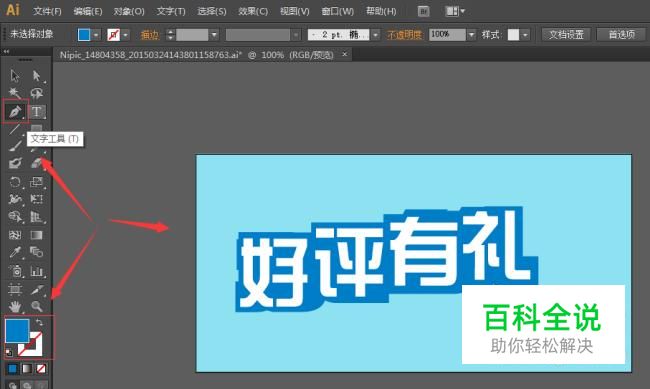The width and height of the screenshot is (650, 389).
Task: Swap fill and stroke colors
Action: (x=39, y=322)
